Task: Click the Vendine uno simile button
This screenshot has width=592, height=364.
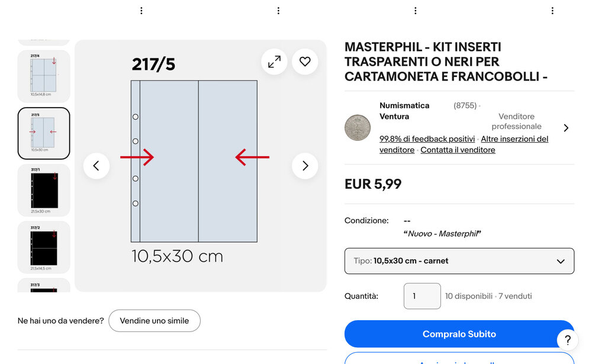Action: coord(155,321)
